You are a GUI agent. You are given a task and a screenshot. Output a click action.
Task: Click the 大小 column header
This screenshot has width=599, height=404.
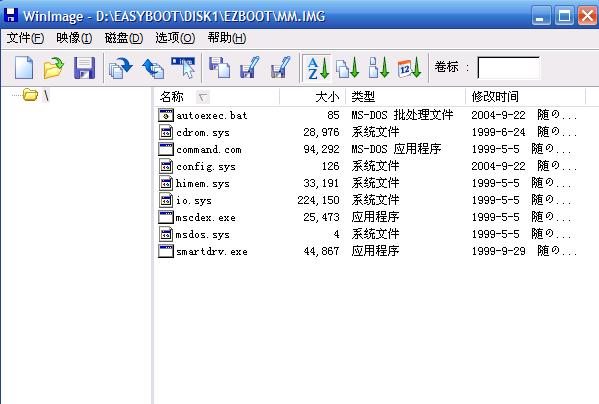pyautogui.click(x=312, y=97)
